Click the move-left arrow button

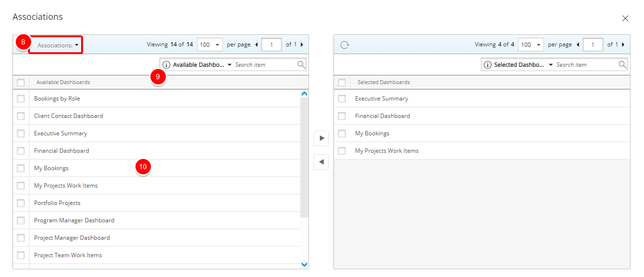[322, 162]
